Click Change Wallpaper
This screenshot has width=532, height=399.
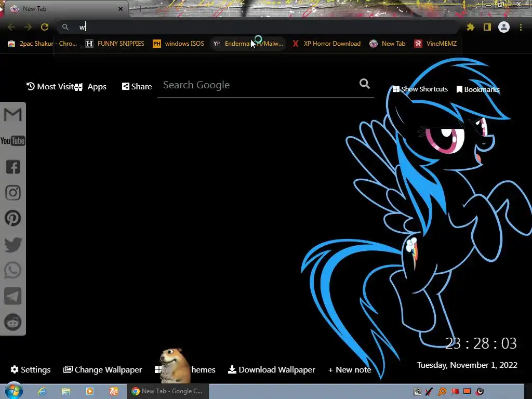click(103, 369)
